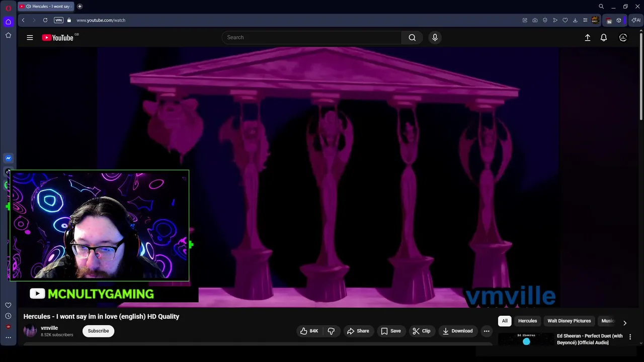644x362 pixels.
Task: Open the edit-page pencil icon in the toolbar
Action: 525,20
